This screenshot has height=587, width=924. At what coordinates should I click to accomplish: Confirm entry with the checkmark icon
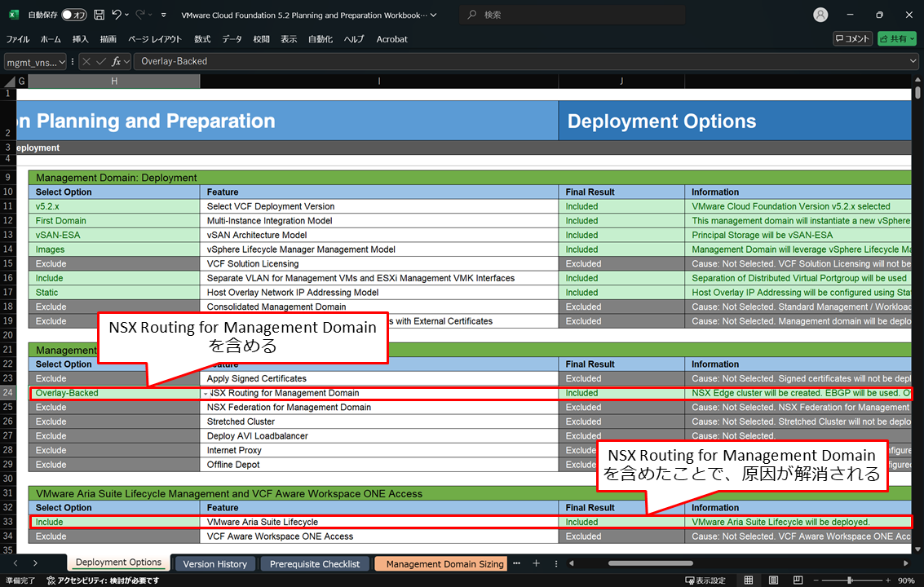pyautogui.click(x=101, y=61)
